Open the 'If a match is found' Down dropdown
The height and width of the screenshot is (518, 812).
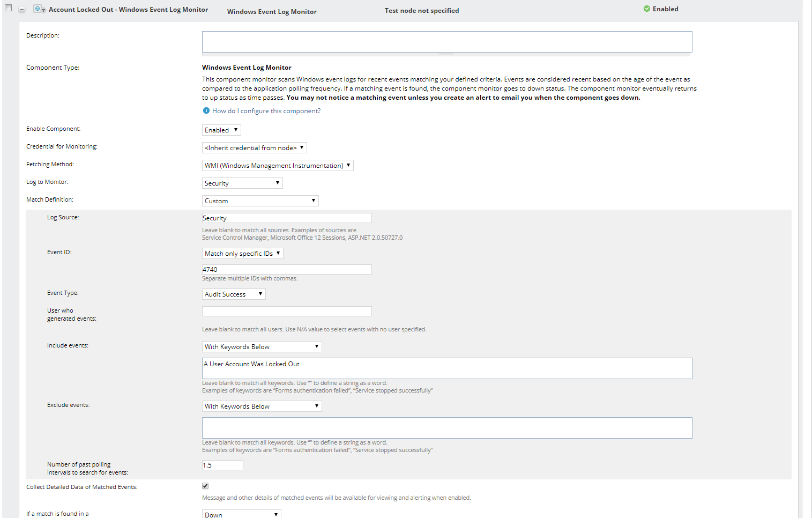[x=242, y=514]
